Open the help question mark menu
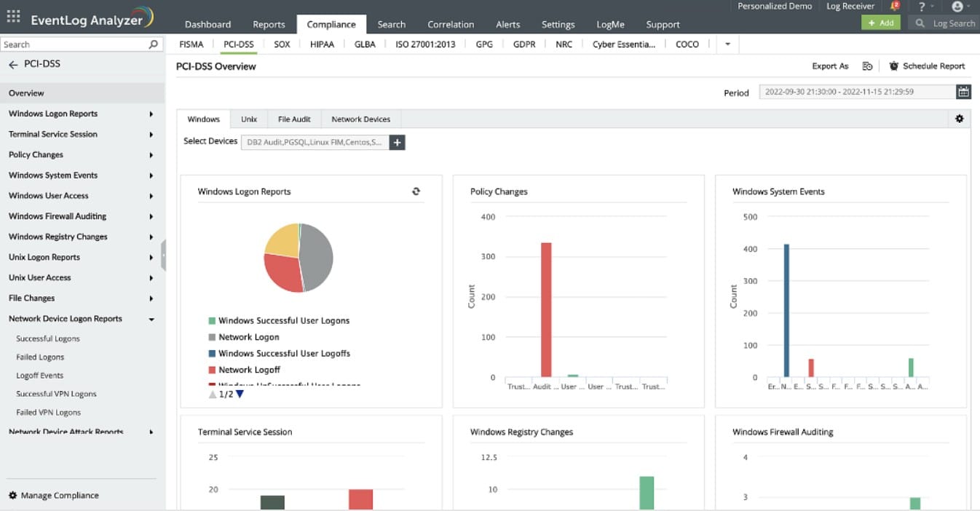980x511 pixels. 922,7
